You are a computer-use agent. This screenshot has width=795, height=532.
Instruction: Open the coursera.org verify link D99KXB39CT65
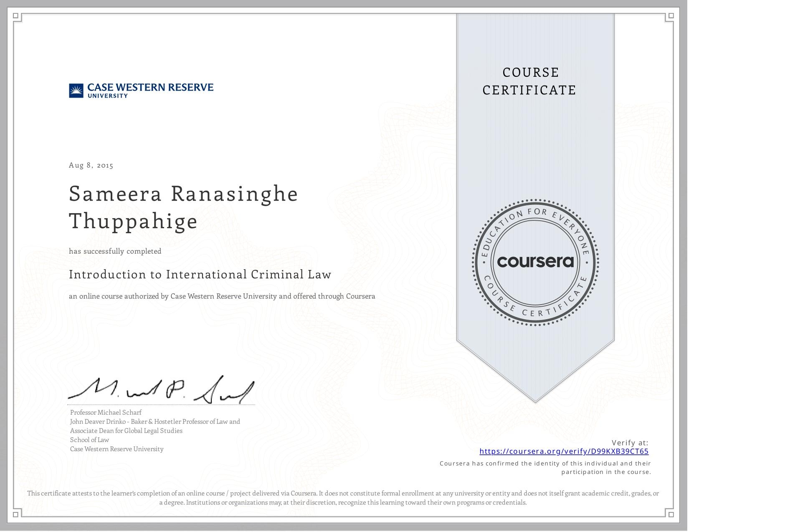click(564, 451)
